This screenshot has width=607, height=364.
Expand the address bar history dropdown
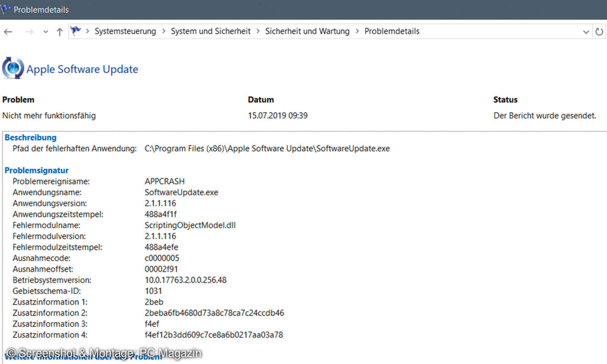(x=586, y=32)
